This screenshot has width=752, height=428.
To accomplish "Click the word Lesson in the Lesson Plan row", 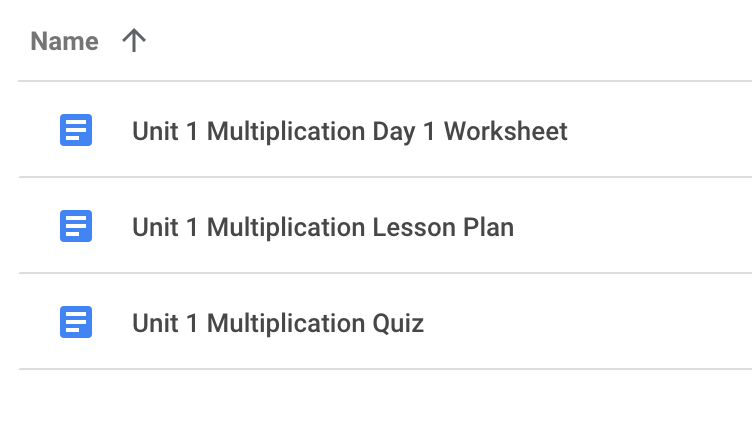I will coord(412,227).
